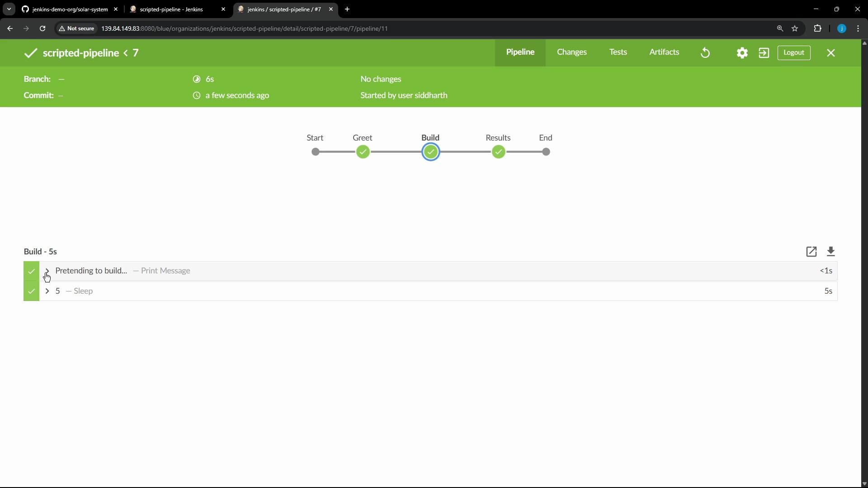Open the tab search dropdown arrow
Viewport: 868px width, 488px height.
pos(9,9)
